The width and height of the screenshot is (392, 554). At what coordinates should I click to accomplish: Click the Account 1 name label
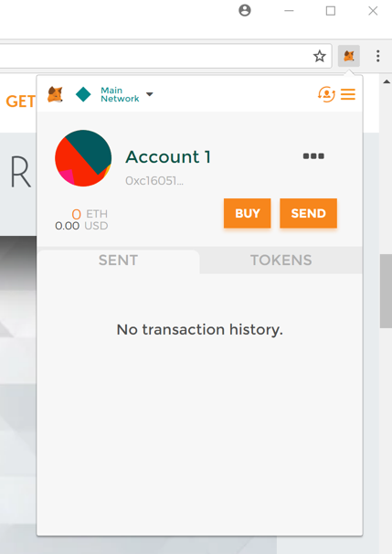[x=168, y=156]
